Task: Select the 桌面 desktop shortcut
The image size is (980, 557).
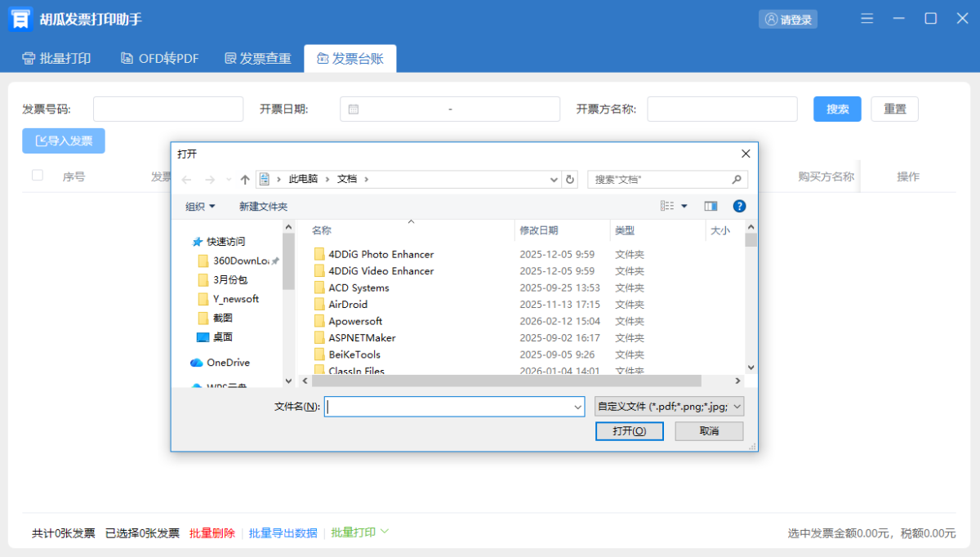Action: coord(222,336)
